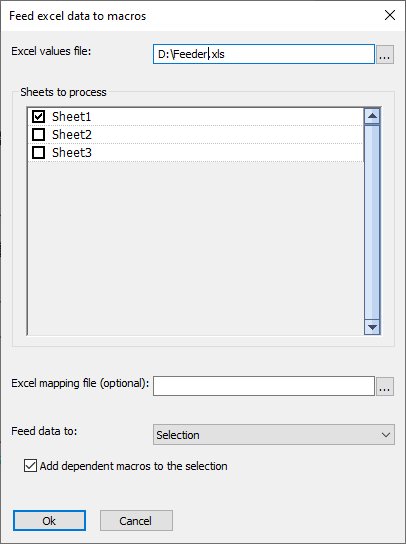Highlight the Sheet2 name in the list
Image resolution: width=406 pixels, height=544 pixels.
click(x=72, y=135)
